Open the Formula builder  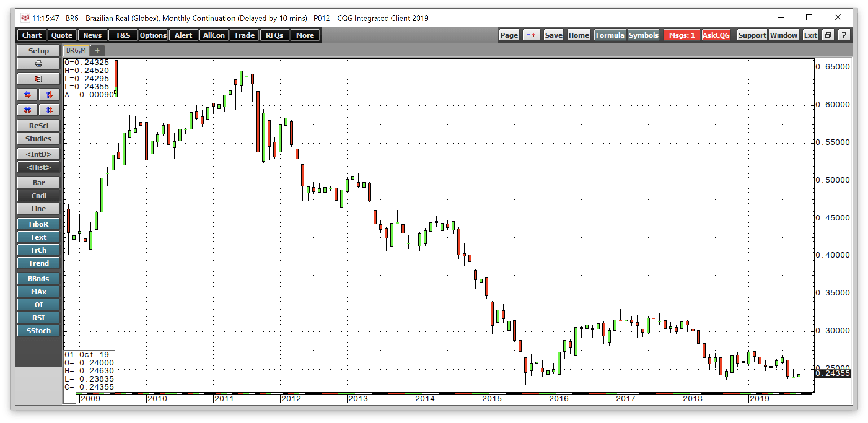[x=610, y=35]
